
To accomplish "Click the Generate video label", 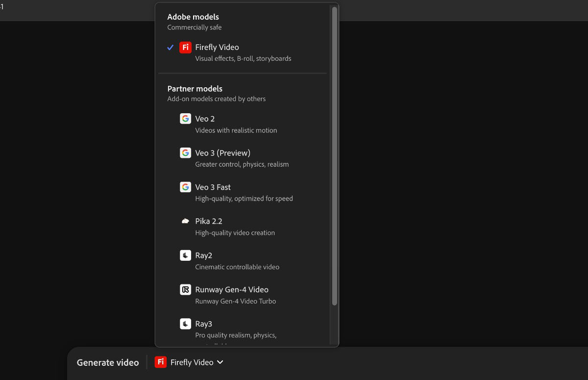I will point(108,363).
